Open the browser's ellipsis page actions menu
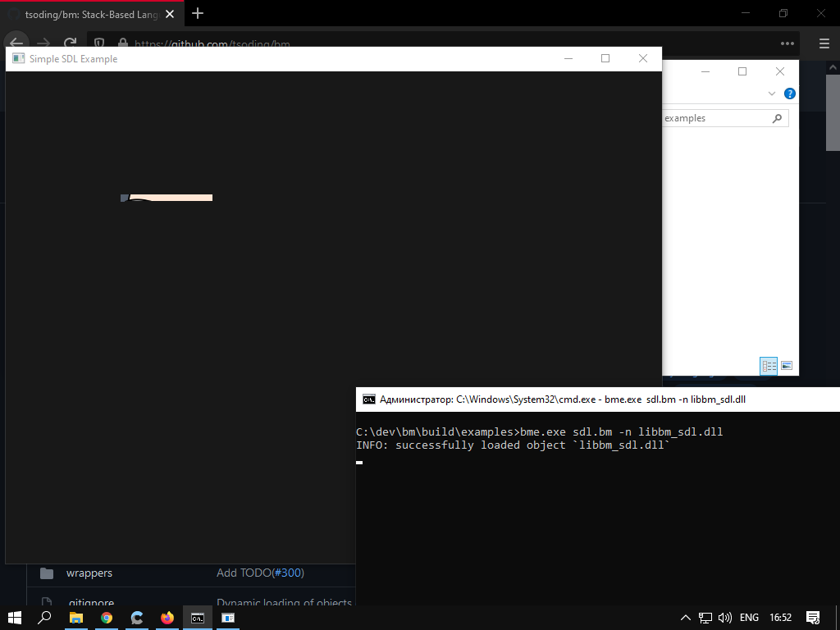 point(787,43)
